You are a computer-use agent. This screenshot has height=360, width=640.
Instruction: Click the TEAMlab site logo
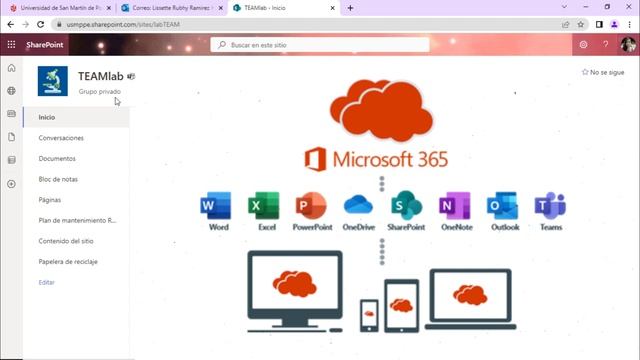tap(53, 81)
